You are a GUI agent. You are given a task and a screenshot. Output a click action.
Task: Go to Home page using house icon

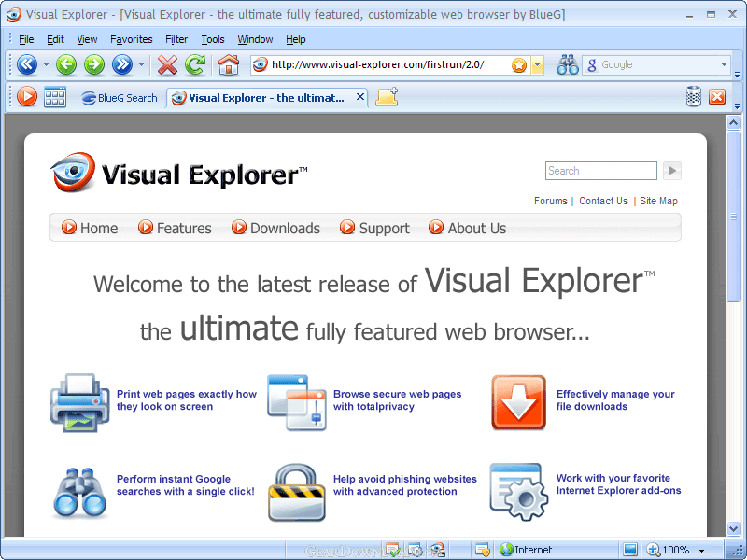pyautogui.click(x=229, y=64)
